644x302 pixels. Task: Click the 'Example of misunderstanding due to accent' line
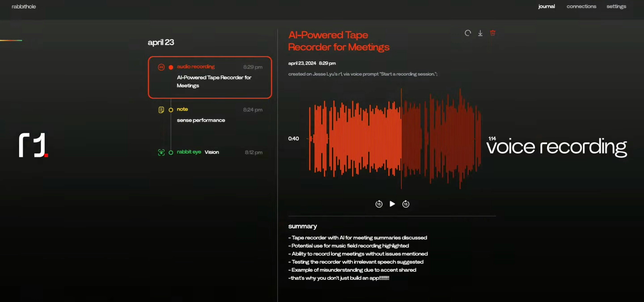(352, 270)
